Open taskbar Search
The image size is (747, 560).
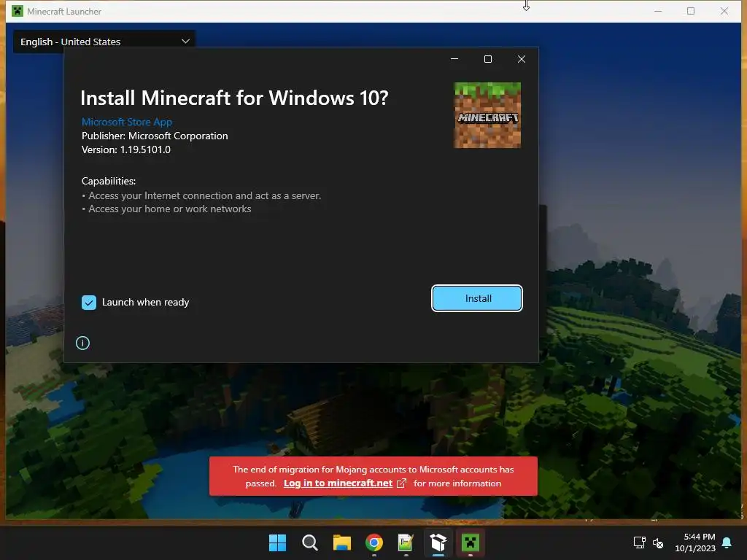click(309, 542)
